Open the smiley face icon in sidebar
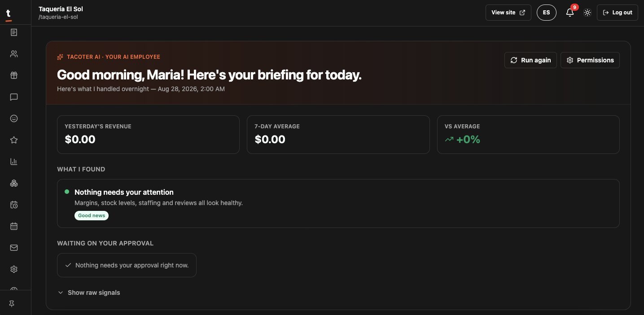The width and height of the screenshot is (644, 315). (x=14, y=118)
